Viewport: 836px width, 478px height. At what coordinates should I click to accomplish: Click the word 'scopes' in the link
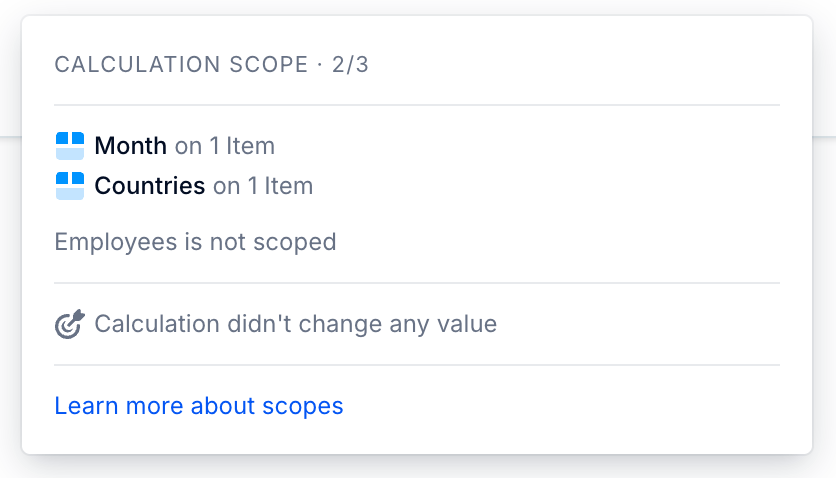click(303, 406)
